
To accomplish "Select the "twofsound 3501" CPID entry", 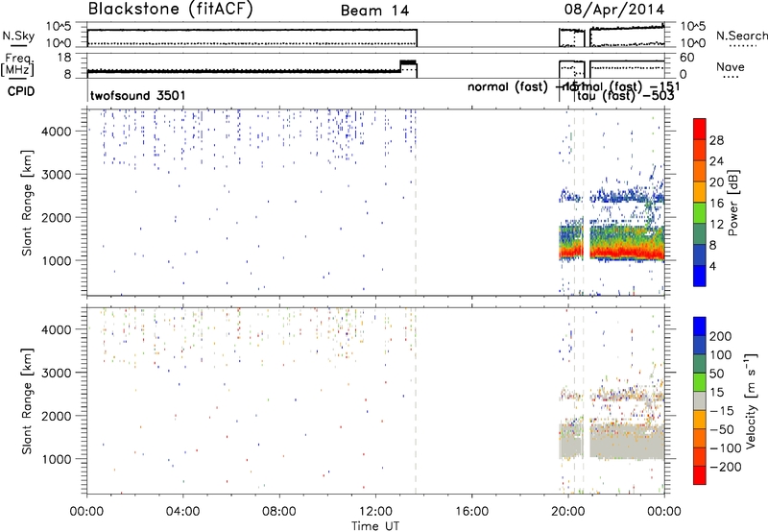I will [137, 95].
